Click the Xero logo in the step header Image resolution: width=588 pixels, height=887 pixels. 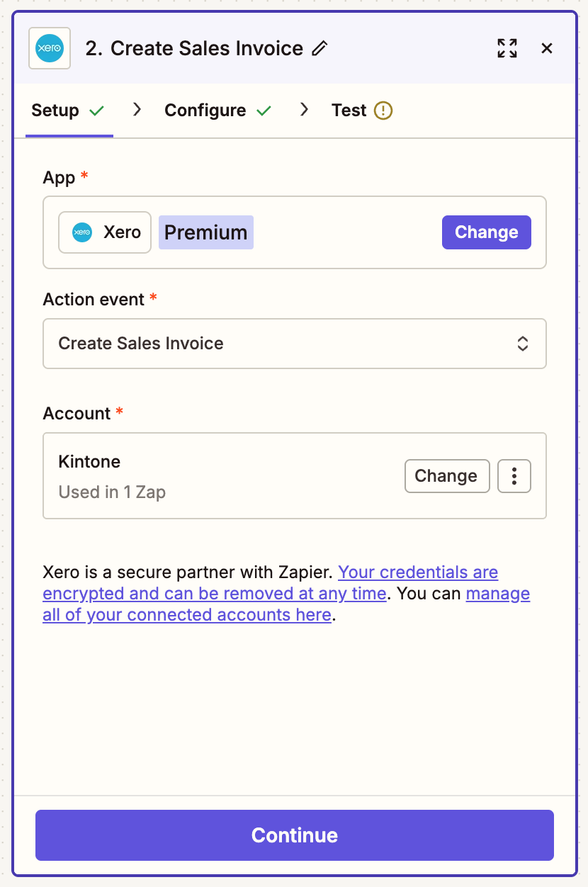[x=49, y=48]
